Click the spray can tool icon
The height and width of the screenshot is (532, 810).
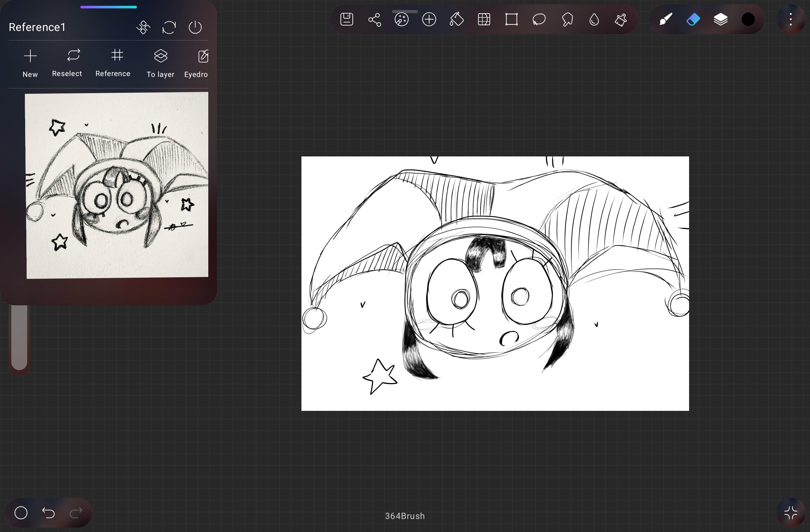pyautogui.click(x=621, y=19)
